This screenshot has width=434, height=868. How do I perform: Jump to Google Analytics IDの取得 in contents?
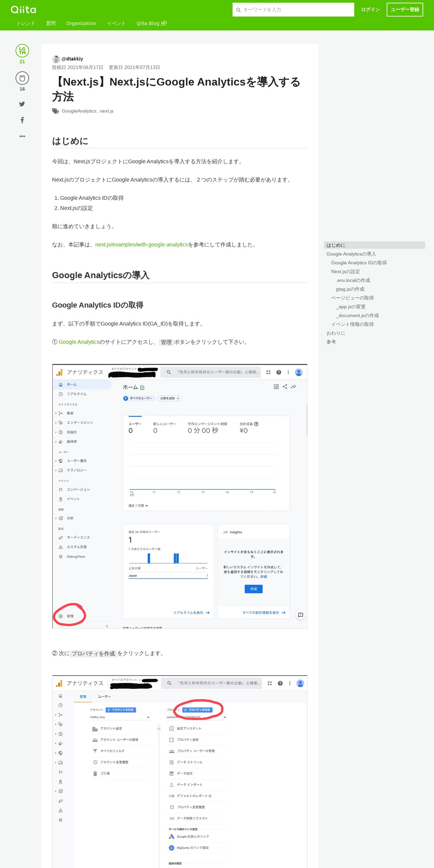click(x=359, y=263)
